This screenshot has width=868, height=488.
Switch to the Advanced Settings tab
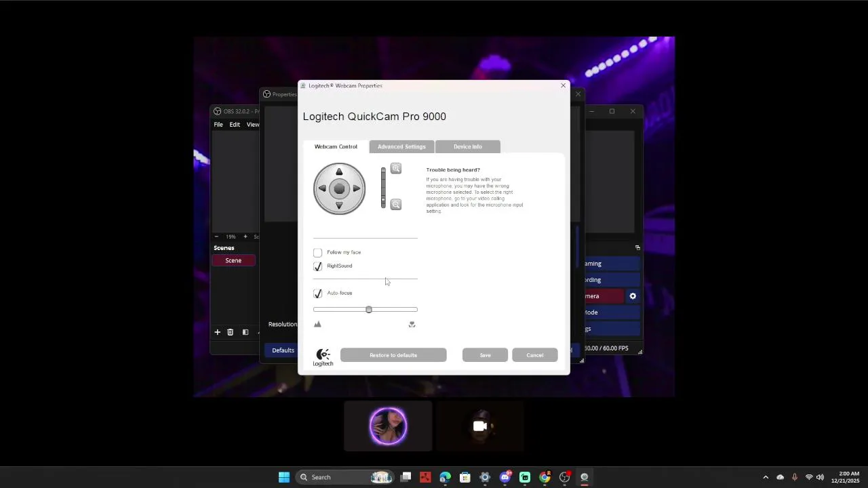(401, 146)
